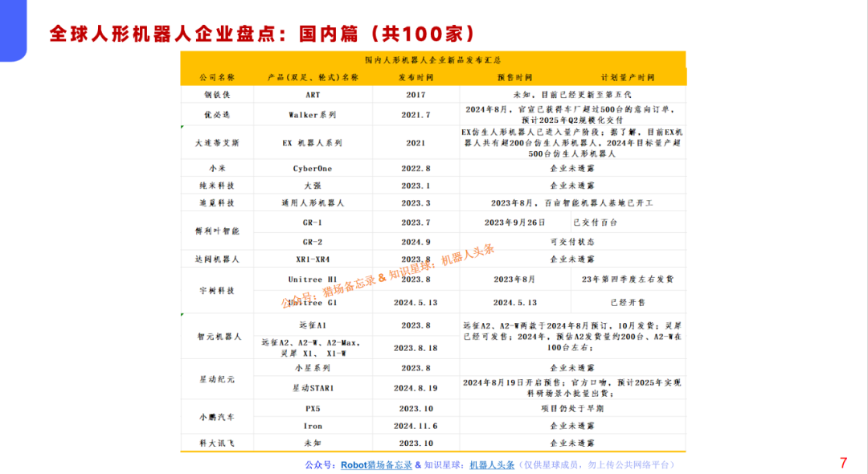Click the company cell 优必选
The height and width of the screenshot is (474, 868).
[x=217, y=115]
